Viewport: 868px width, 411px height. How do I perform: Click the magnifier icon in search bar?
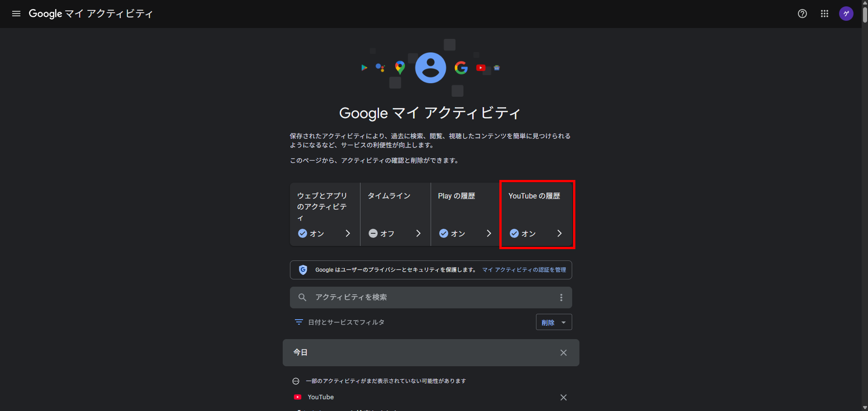click(303, 298)
